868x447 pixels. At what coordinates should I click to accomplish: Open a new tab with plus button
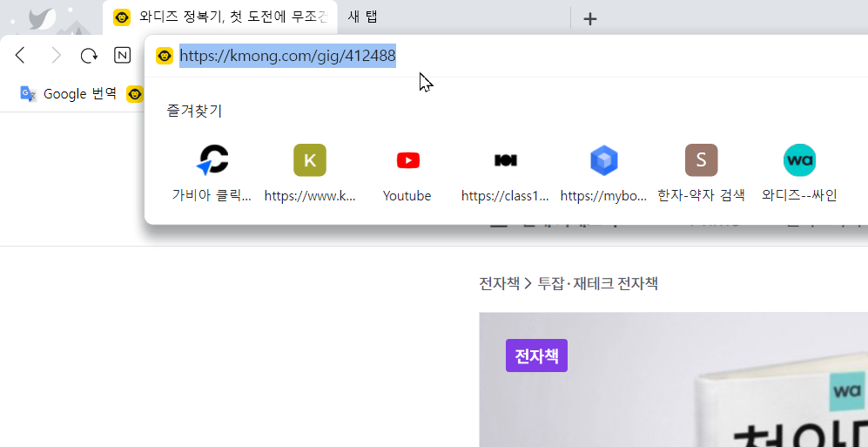tap(590, 19)
